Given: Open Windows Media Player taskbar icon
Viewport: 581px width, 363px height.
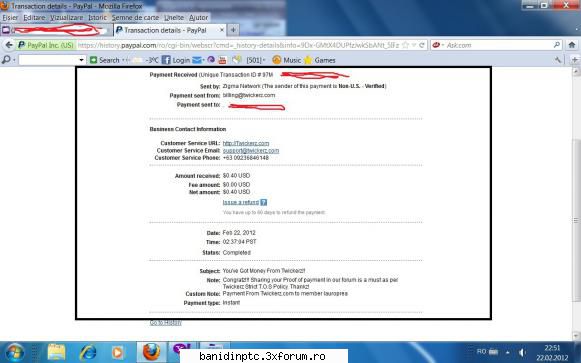Looking at the screenshot, I should (118, 352).
